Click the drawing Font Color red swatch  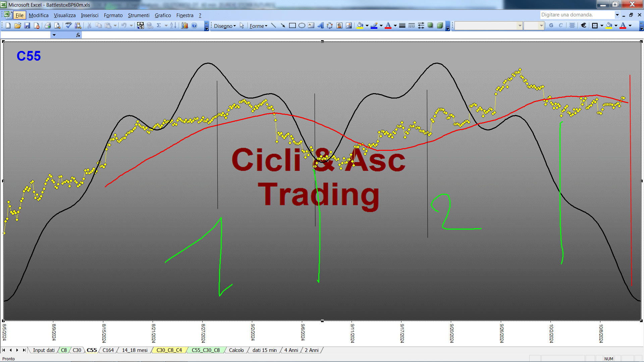point(388,25)
